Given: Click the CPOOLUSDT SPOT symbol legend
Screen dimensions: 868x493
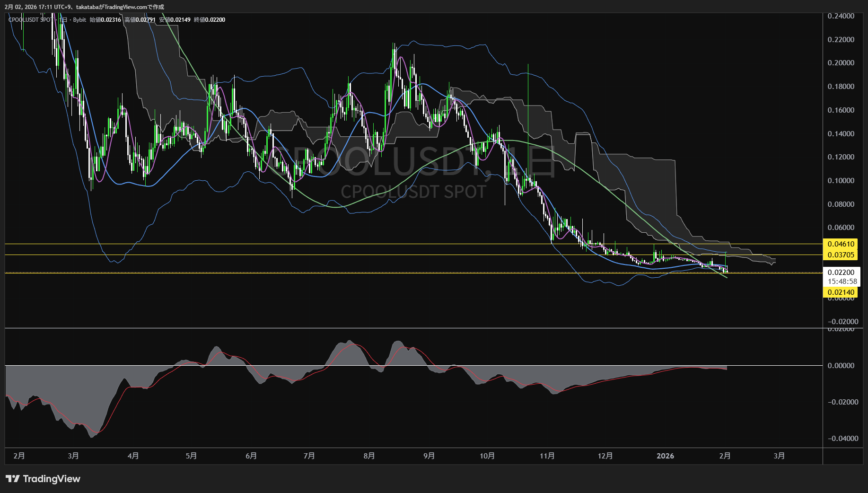Looking at the screenshot, I should coord(31,20).
